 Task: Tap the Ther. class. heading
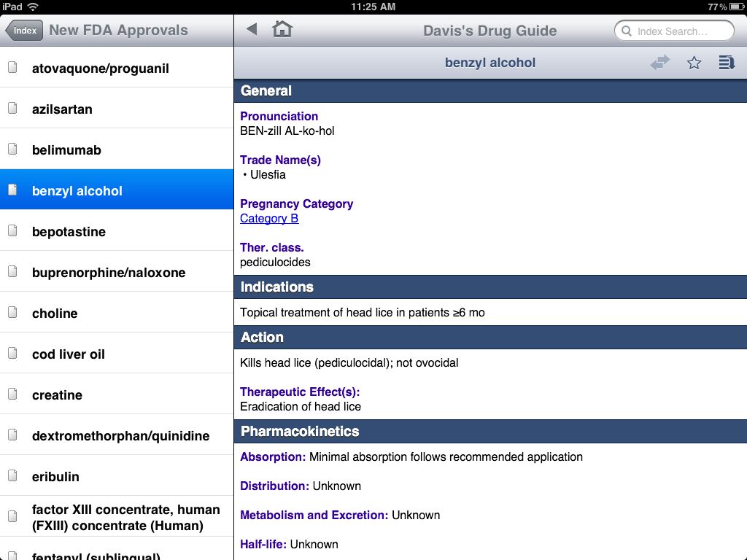click(x=271, y=248)
